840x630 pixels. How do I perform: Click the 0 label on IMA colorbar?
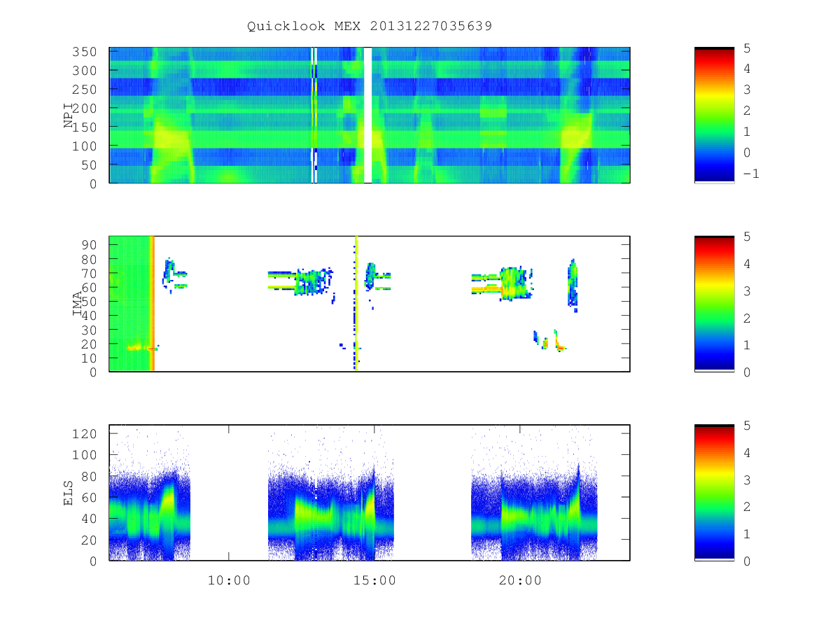pos(746,372)
